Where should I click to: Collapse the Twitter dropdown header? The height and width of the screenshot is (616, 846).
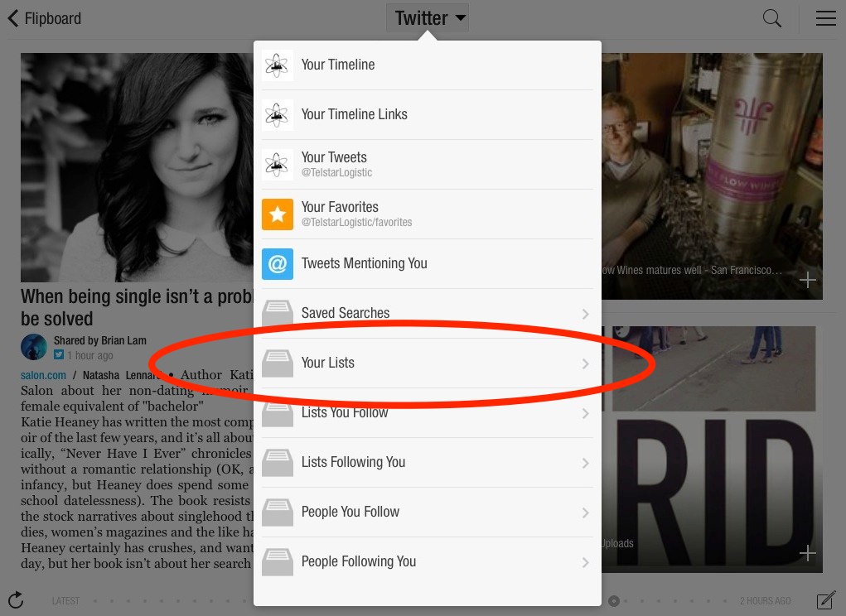[428, 18]
